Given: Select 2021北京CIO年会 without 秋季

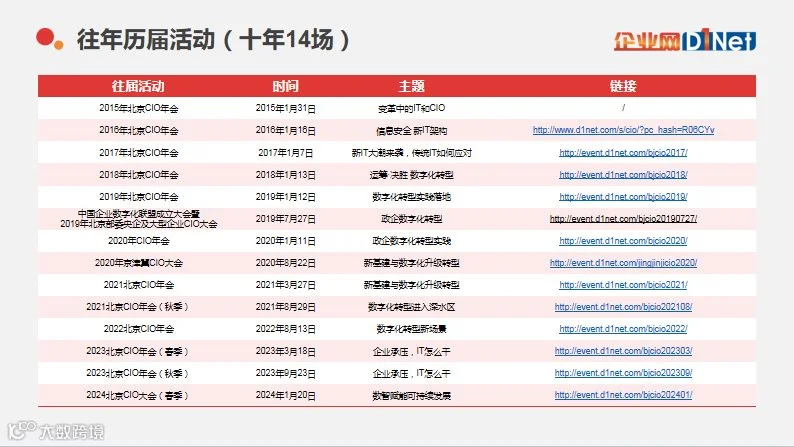Looking at the screenshot, I should click(139, 285).
